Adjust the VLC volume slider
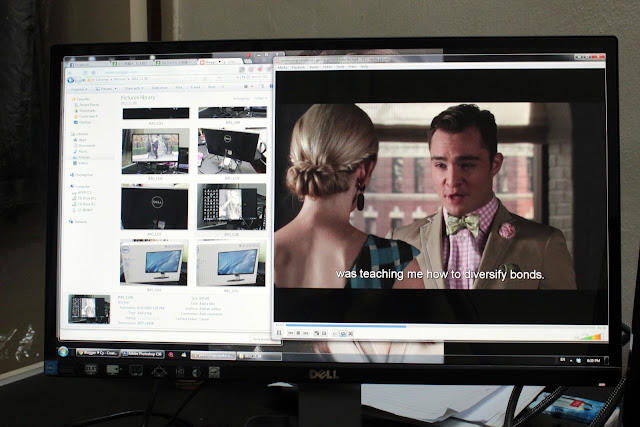Viewport: 640px width, 427px height. [591, 337]
